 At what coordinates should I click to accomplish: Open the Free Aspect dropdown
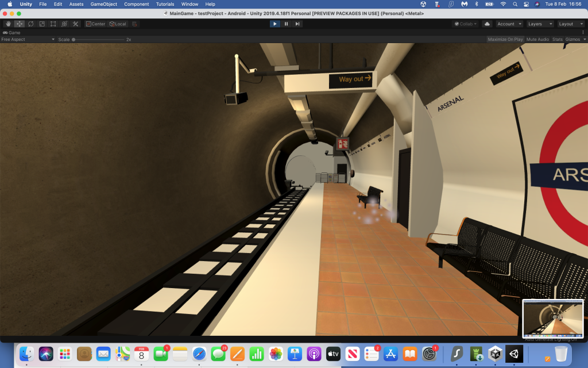pyautogui.click(x=28, y=40)
